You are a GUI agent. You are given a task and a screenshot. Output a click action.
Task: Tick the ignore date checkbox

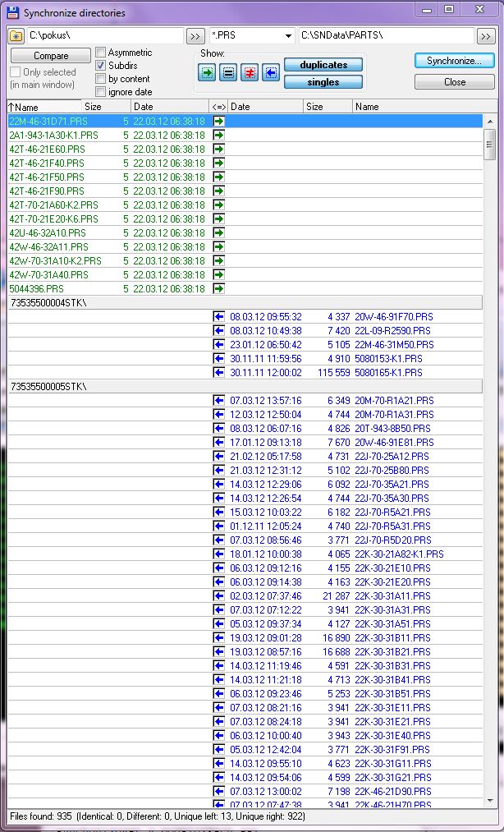[x=101, y=92]
